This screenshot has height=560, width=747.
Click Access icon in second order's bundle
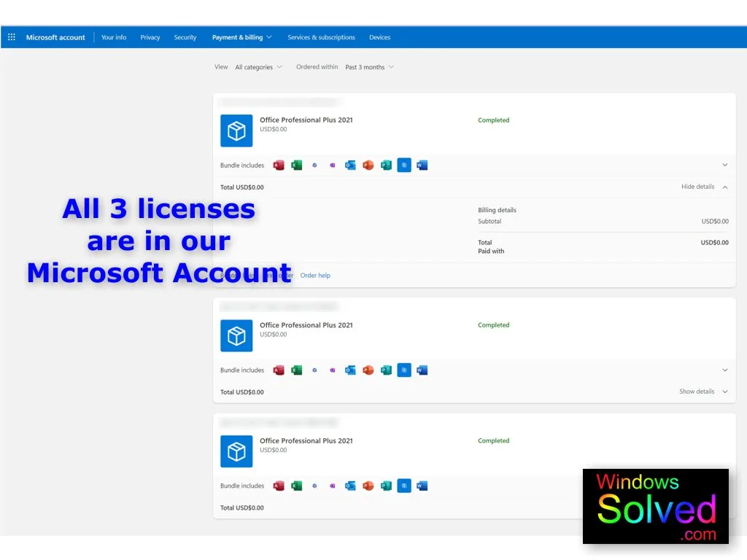coord(279,370)
